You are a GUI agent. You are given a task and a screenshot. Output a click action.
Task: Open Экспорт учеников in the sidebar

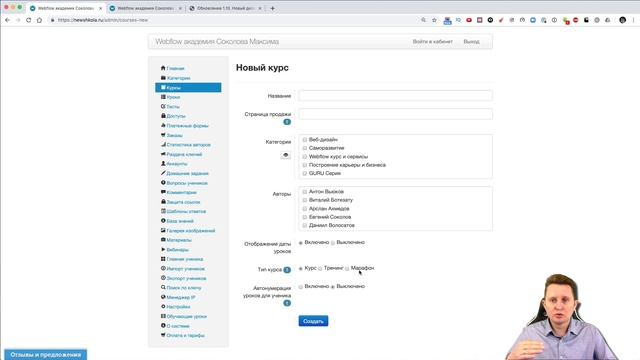coord(187,278)
